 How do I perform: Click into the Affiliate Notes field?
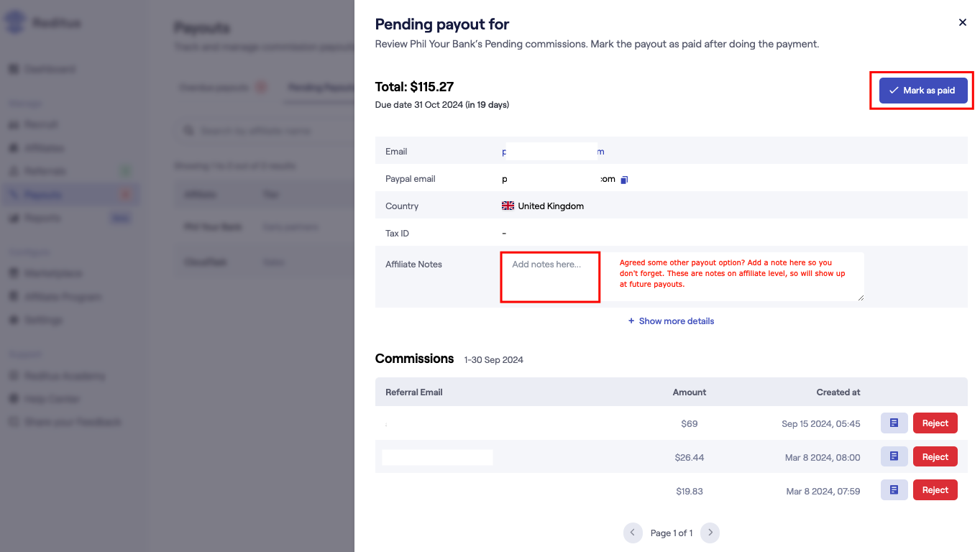(x=682, y=277)
